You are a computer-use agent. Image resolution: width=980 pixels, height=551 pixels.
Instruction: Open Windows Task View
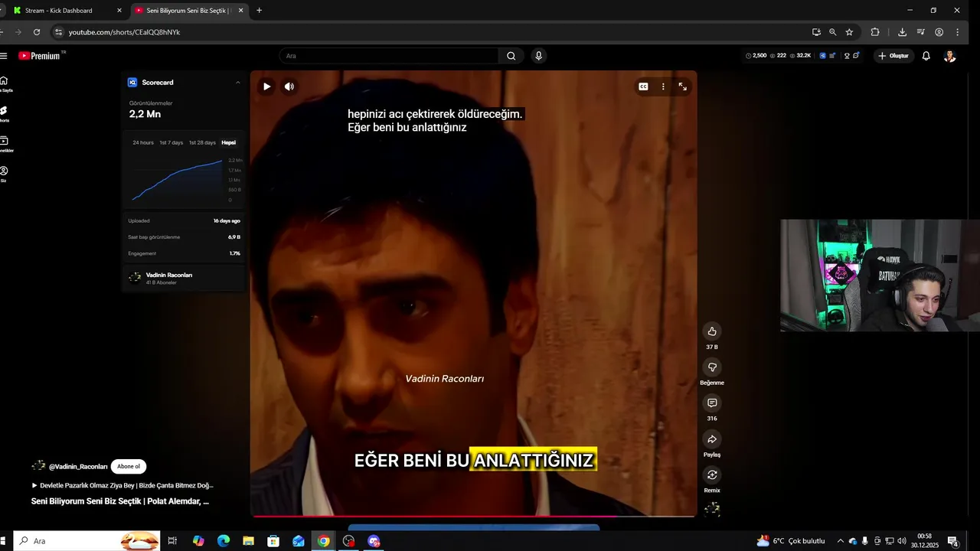coord(172,541)
